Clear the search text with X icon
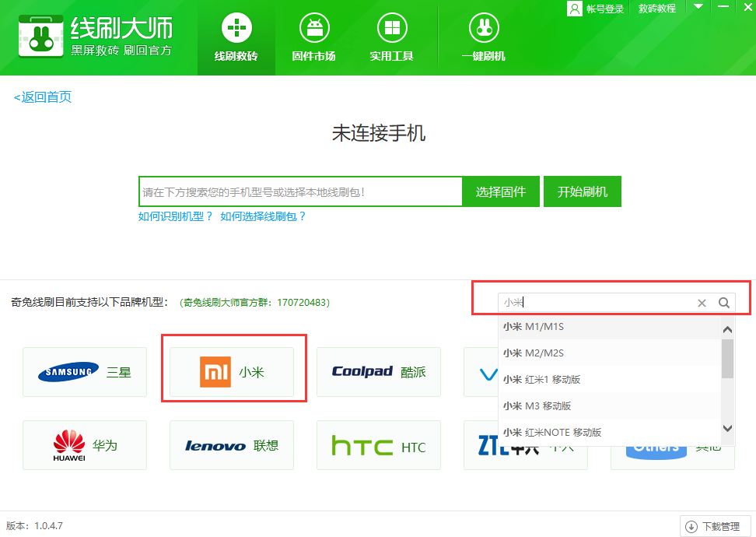Image resolution: width=756 pixels, height=537 pixels. pos(702,303)
